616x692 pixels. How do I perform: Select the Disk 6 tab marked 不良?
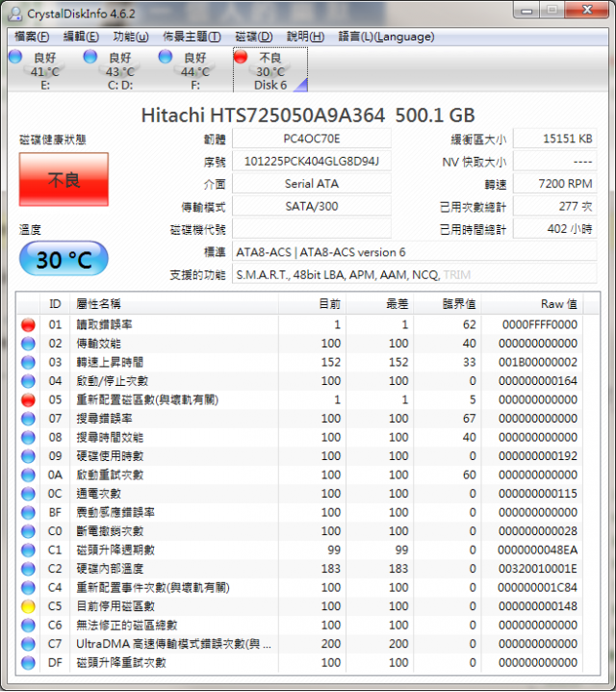(x=270, y=70)
